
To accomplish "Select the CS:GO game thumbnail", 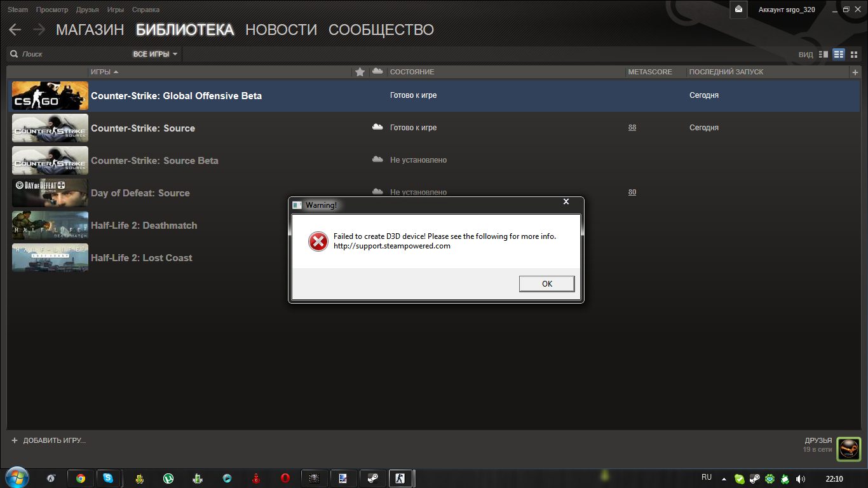I will tap(50, 96).
